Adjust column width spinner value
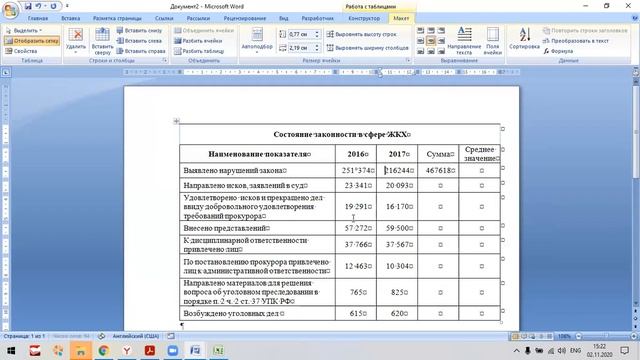 click(304, 48)
